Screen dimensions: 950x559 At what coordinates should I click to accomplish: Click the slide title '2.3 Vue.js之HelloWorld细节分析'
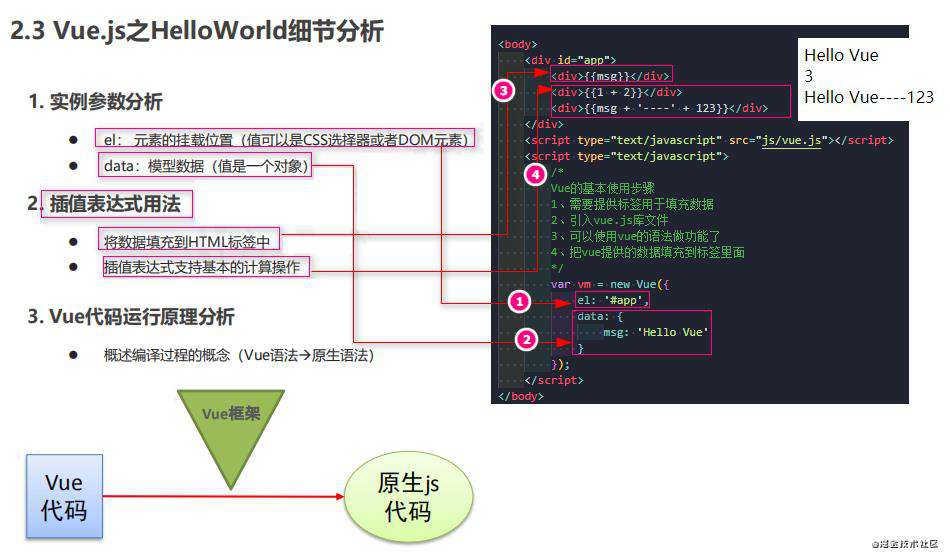click(x=197, y=30)
